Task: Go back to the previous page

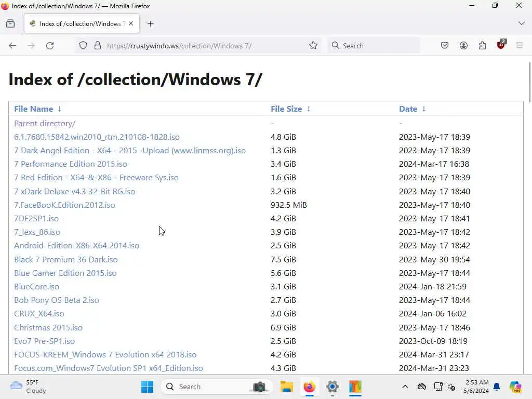Action: click(12, 46)
